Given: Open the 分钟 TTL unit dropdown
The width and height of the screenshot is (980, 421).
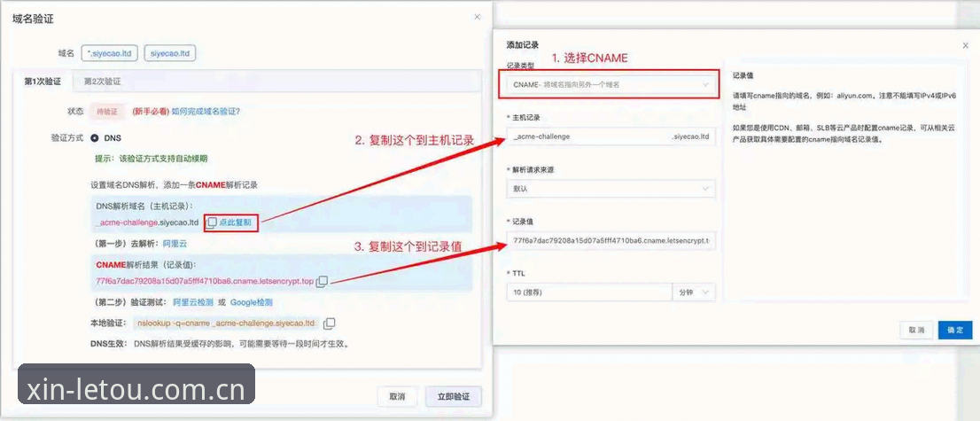Looking at the screenshot, I should (694, 292).
